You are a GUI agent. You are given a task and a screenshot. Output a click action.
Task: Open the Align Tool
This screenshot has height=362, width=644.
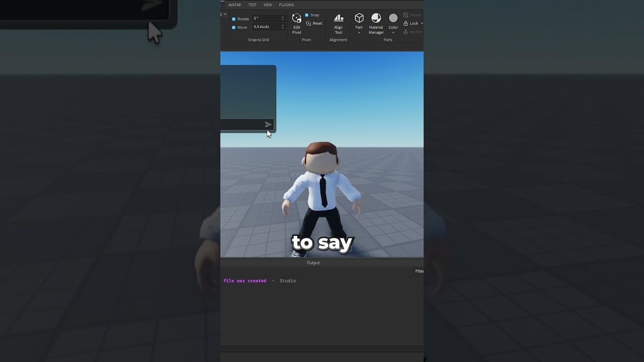(339, 24)
